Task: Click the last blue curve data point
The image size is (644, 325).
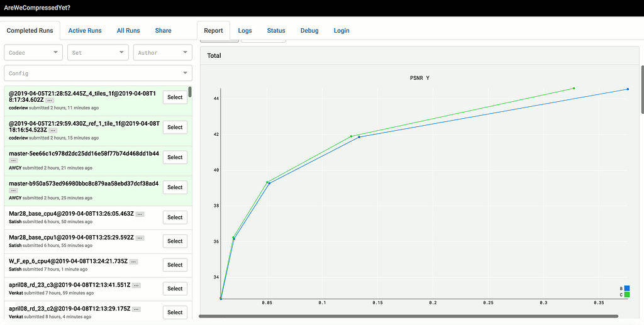Action: coord(628,89)
